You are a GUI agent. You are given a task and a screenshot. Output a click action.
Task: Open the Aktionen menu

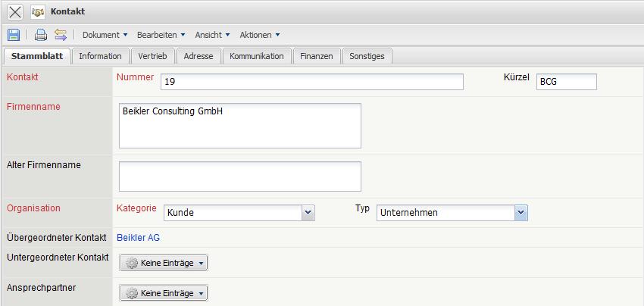[260, 35]
